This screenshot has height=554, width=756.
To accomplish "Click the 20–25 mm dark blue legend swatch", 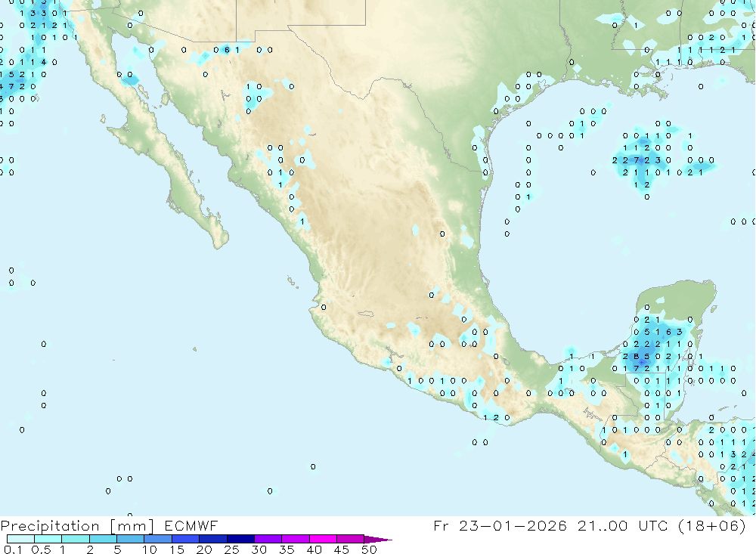I will click(213, 539).
